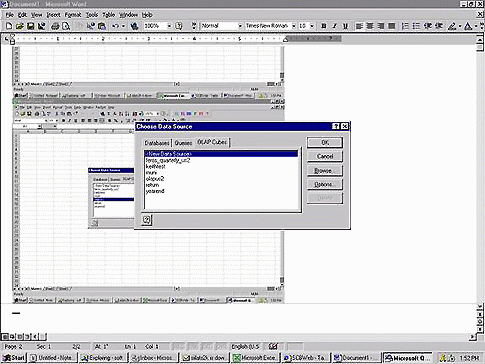This screenshot has height=364, width=485.
Task: Apply italic formatting
Action: [x=334, y=26]
